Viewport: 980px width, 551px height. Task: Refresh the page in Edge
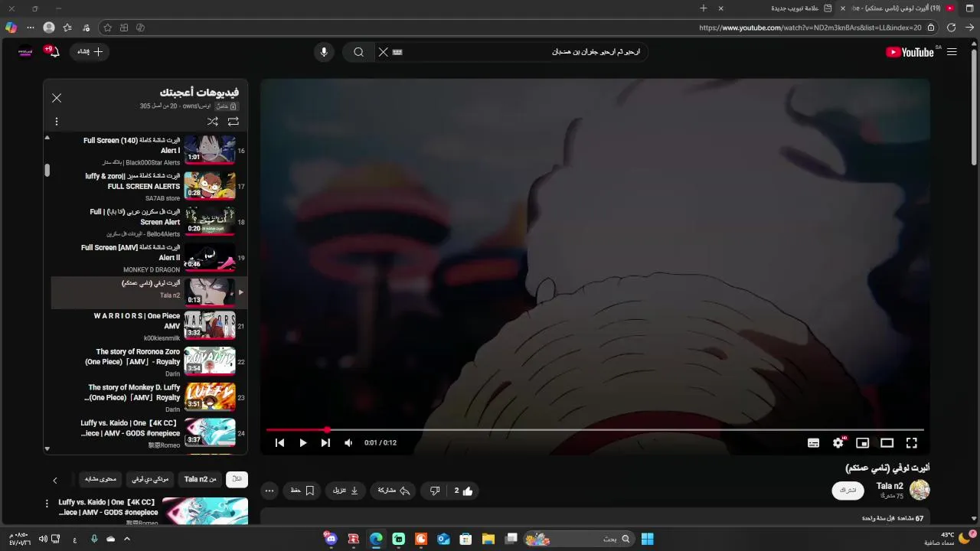[951, 28]
